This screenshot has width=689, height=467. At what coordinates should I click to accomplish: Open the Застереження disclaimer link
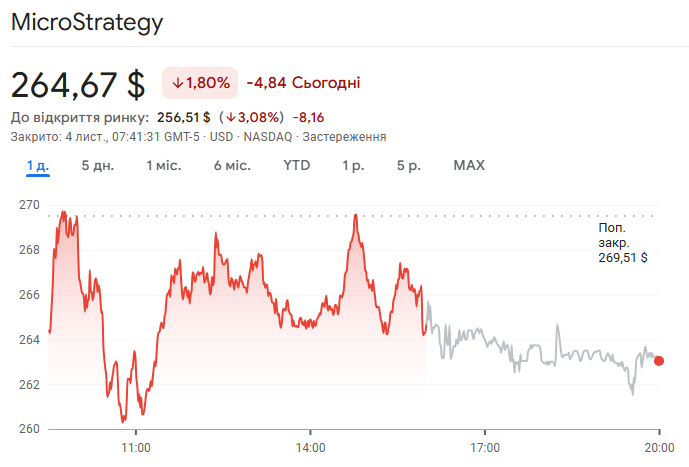344,136
